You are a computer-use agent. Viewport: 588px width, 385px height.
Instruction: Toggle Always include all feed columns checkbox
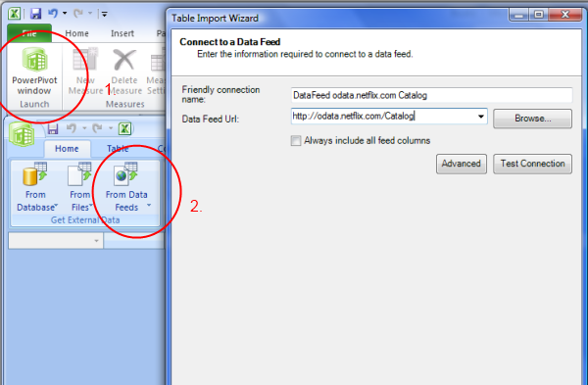click(296, 141)
